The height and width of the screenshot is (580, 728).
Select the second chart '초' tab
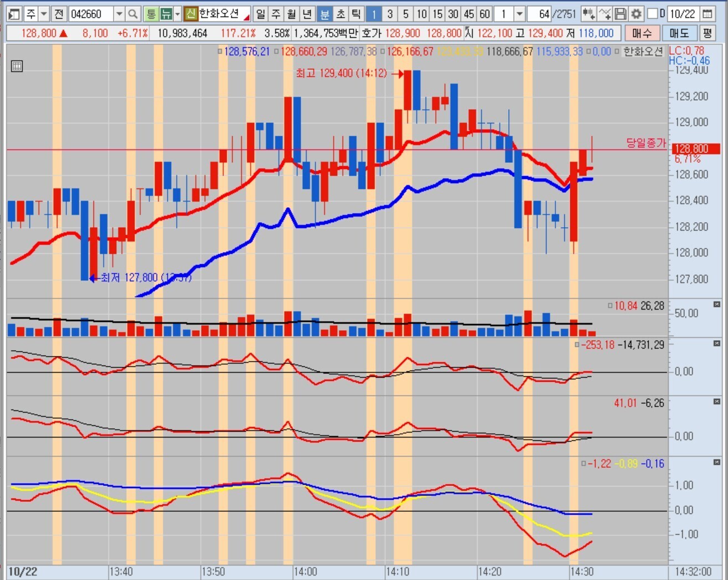click(x=340, y=14)
